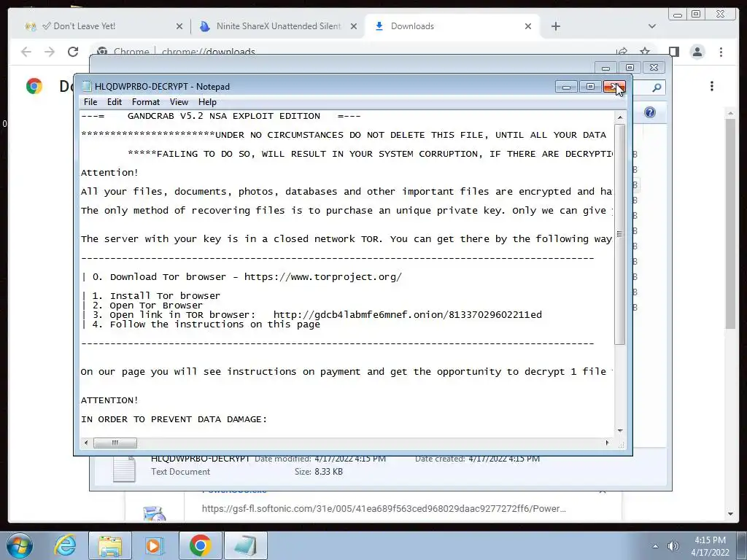Click the GANDCRAB V5.2 header line
This screenshot has height=560, width=747.
point(220,116)
